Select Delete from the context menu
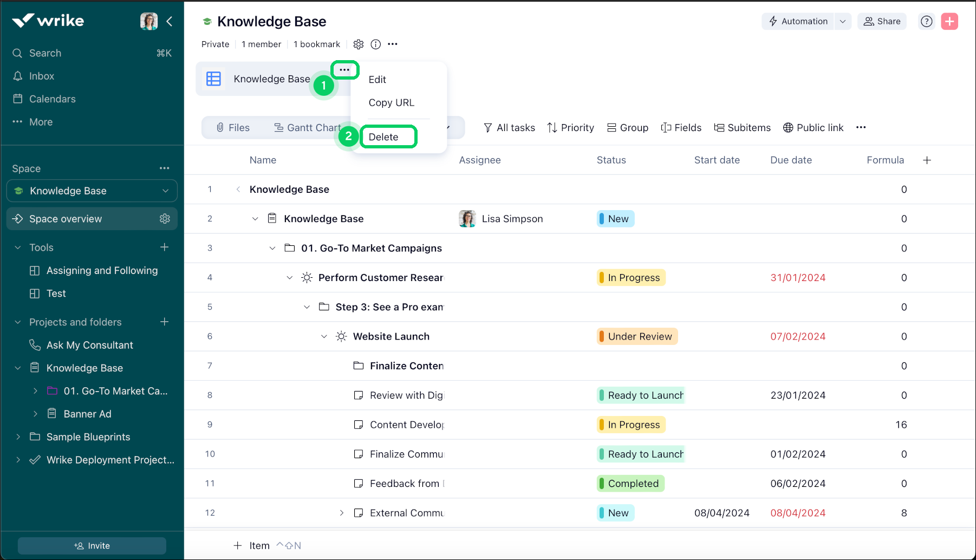Image resolution: width=976 pixels, height=560 pixels. pos(383,137)
